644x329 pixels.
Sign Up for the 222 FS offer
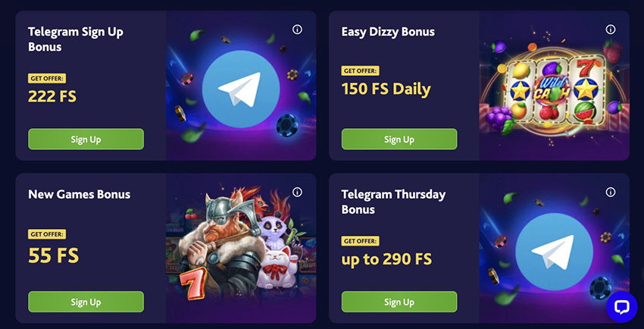pos(86,139)
